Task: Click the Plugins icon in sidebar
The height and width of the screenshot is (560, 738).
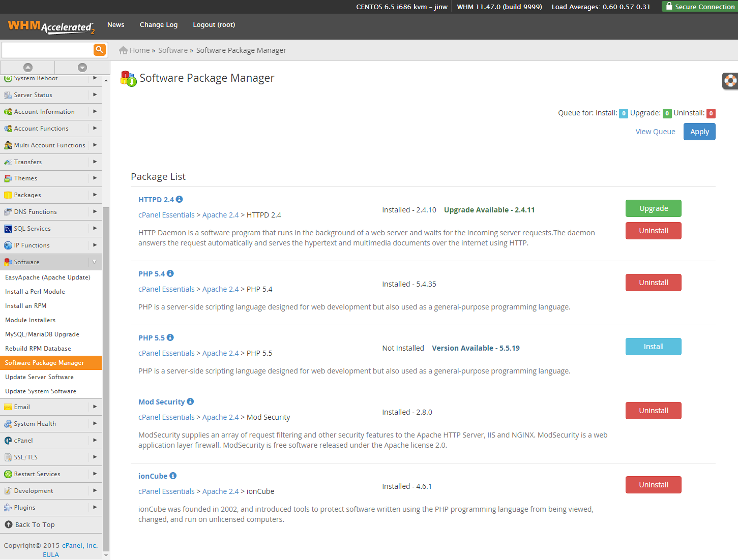Action: 8,508
